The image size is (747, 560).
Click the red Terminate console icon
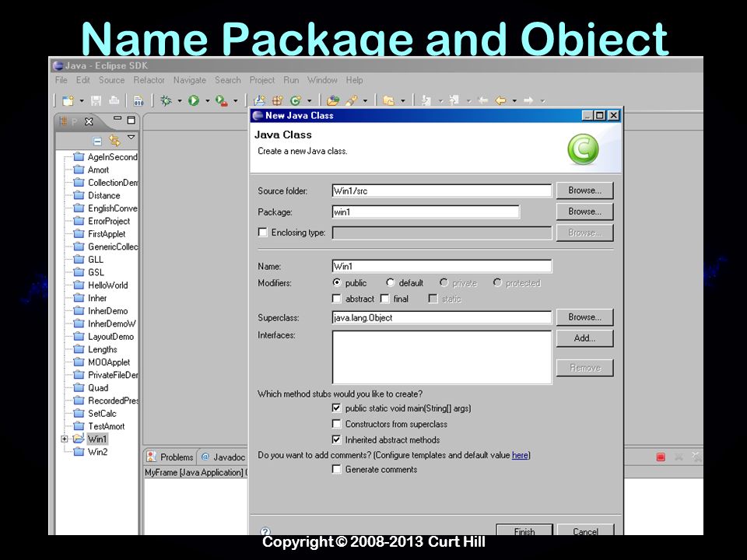(x=661, y=457)
